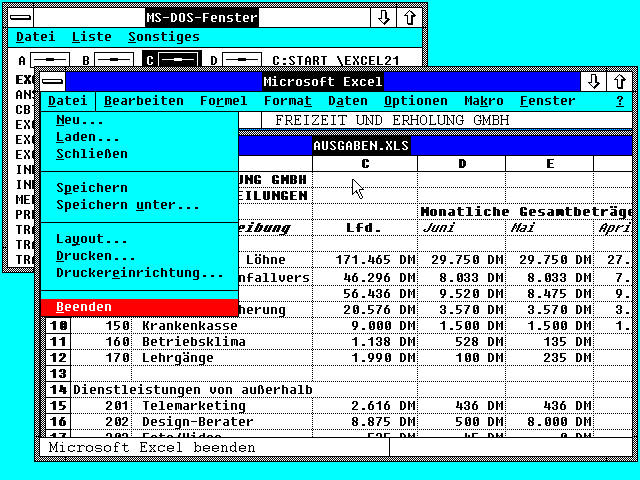
Task: Click the 2.616 DM cell
Action: (365, 405)
